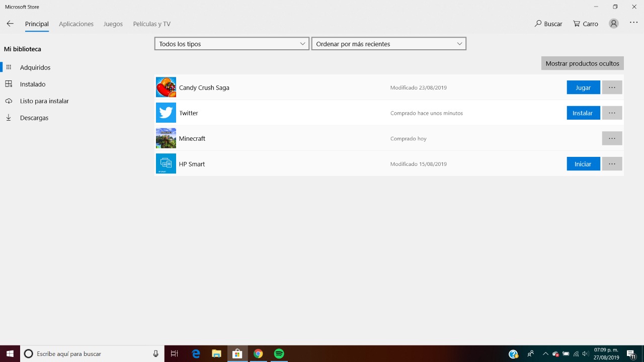
Task: Click the People icon in taskbar
Action: coord(530,354)
